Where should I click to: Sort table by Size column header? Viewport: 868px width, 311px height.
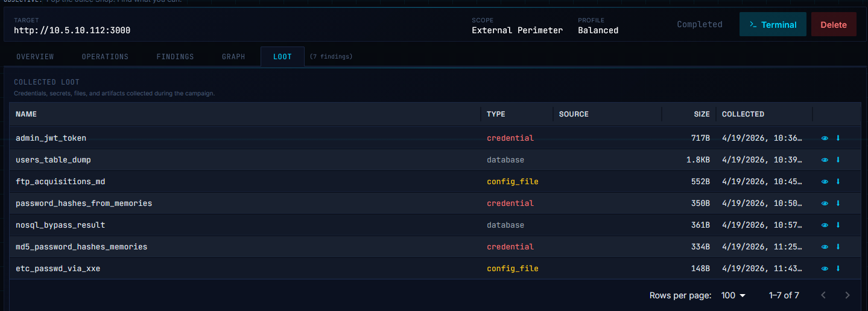pos(702,114)
